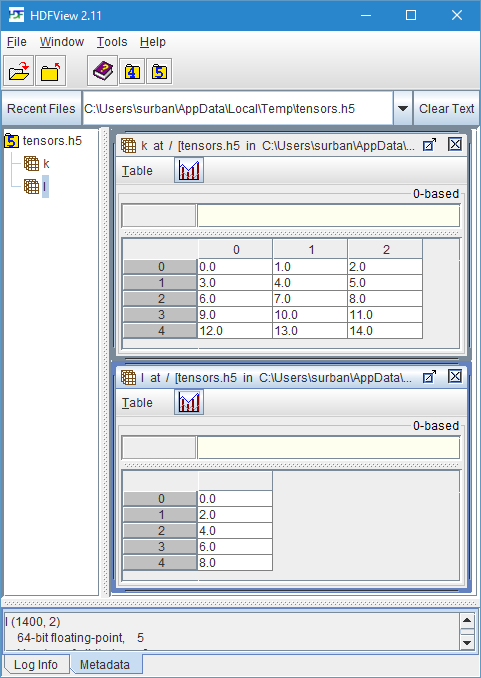Screen dimensions: 481x678
Task: Click the file path text field
Action: coord(238,109)
